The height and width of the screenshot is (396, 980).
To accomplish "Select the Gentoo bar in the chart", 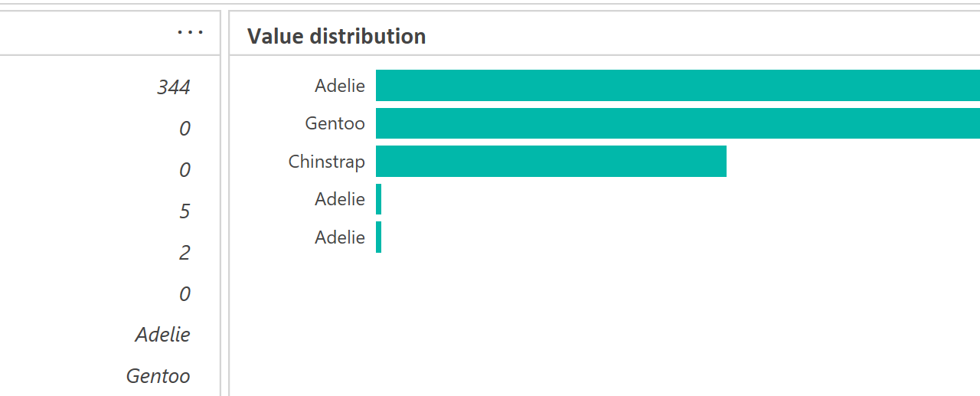I will coord(678,123).
